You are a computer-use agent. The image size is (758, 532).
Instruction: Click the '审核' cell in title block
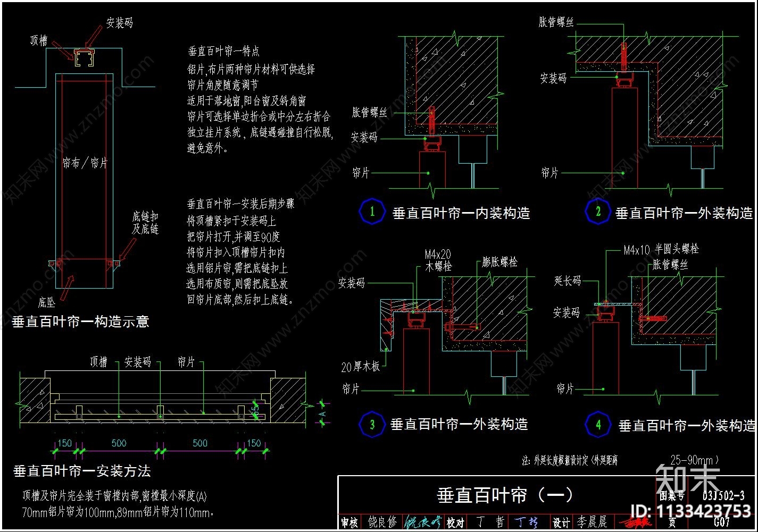coord(349,522)
